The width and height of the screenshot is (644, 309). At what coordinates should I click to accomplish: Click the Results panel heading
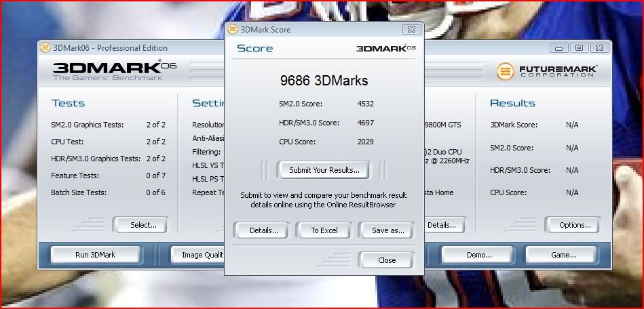[512, 103]
